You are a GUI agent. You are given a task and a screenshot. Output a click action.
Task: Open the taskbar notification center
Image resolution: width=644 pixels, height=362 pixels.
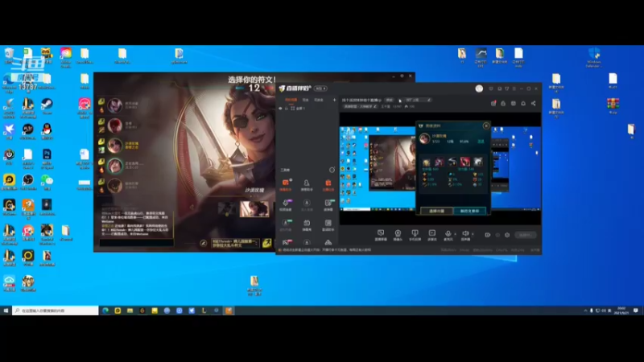(636, 311)
